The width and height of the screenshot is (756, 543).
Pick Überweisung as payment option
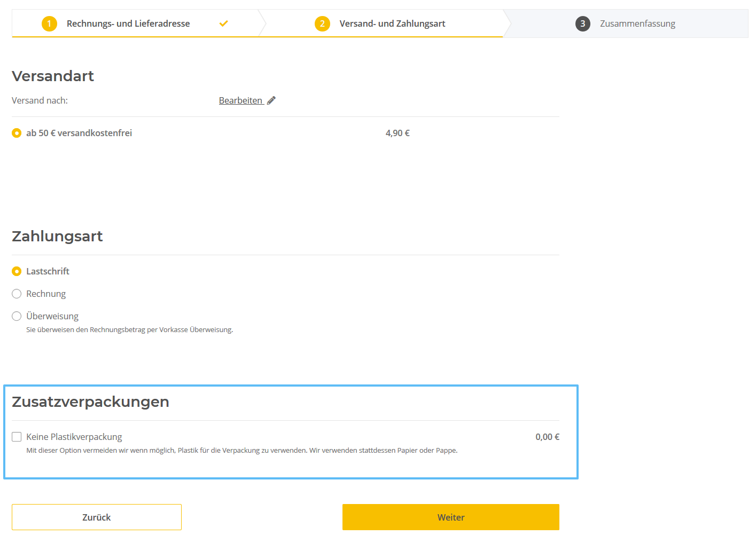[x=17, y=316]
